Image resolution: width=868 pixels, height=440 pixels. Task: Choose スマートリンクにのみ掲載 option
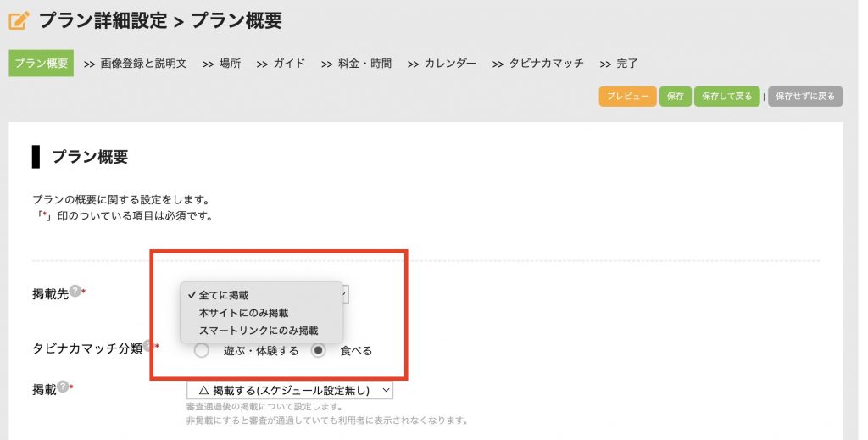(258, 330)
